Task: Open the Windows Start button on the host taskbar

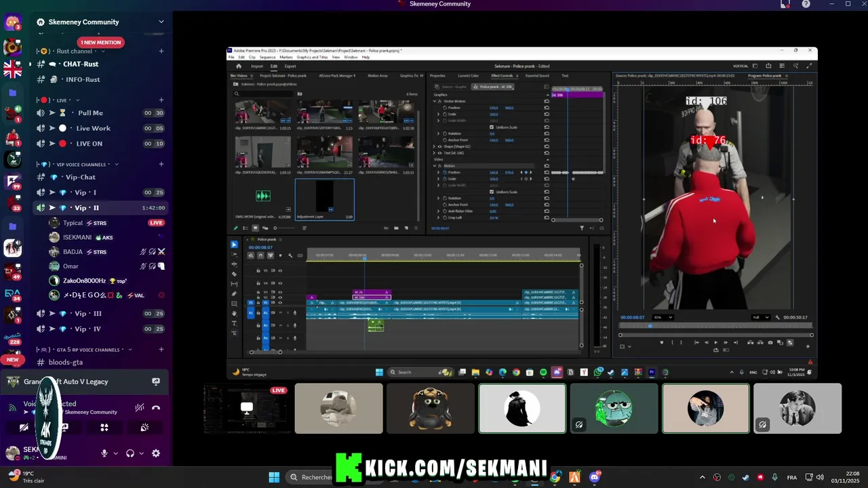Action: point(274,477)
